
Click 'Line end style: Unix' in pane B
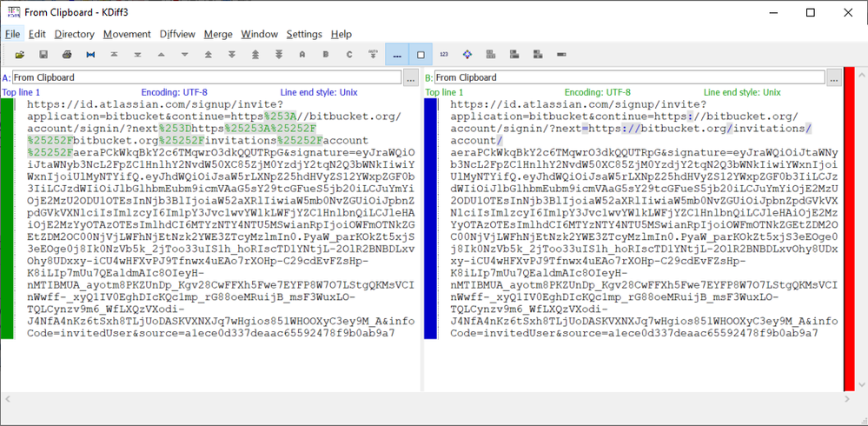click(x=742, y=92)
